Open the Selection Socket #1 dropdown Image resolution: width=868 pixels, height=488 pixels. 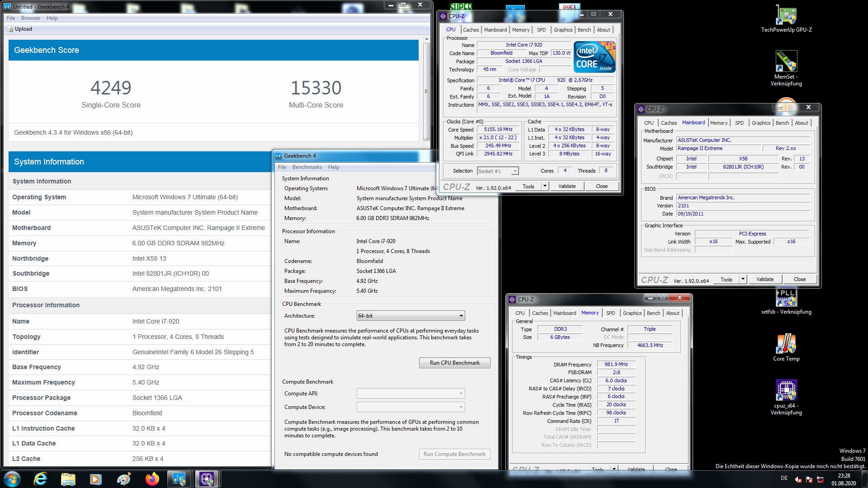pyautogui.click(x=498, y=171)
